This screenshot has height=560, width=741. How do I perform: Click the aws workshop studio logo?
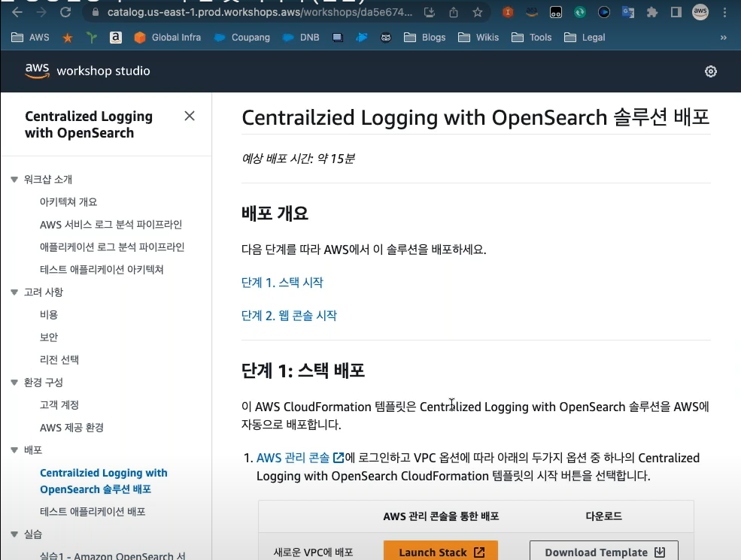[87, 71]
